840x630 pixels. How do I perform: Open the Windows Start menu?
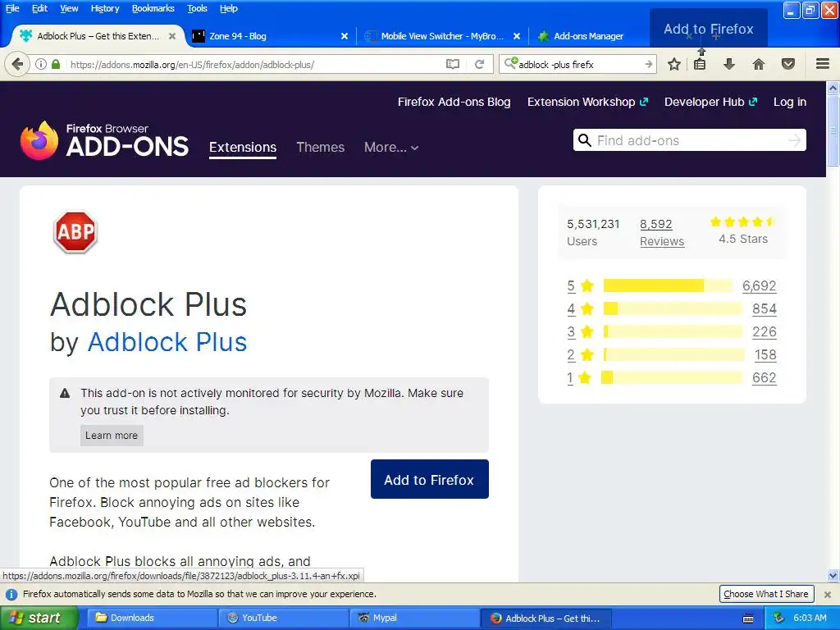(x=39, y=618)
